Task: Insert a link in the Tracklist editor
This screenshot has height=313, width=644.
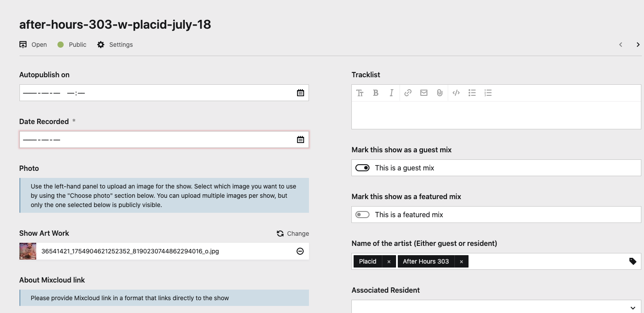Action: (x=408, y=93)
